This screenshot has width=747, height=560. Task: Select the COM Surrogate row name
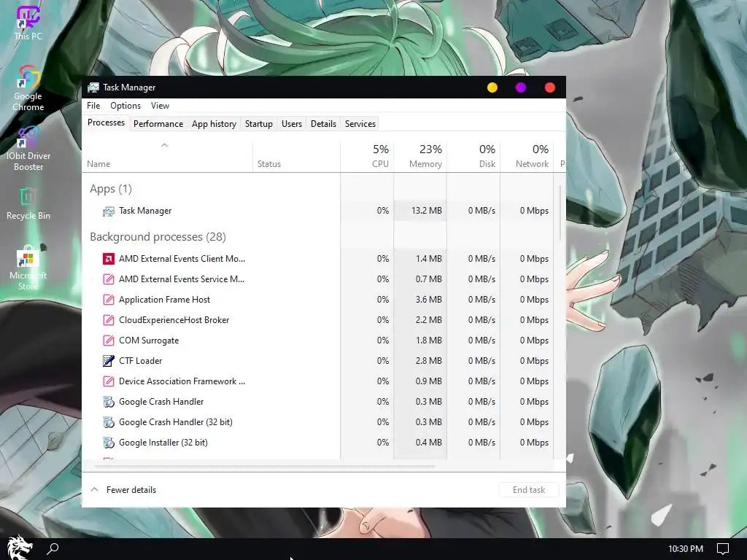coord(149,341)
